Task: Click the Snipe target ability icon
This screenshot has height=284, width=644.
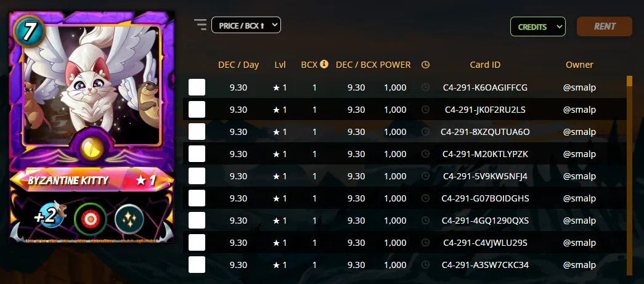Action: pyautogui.click(x=91, y=219)
